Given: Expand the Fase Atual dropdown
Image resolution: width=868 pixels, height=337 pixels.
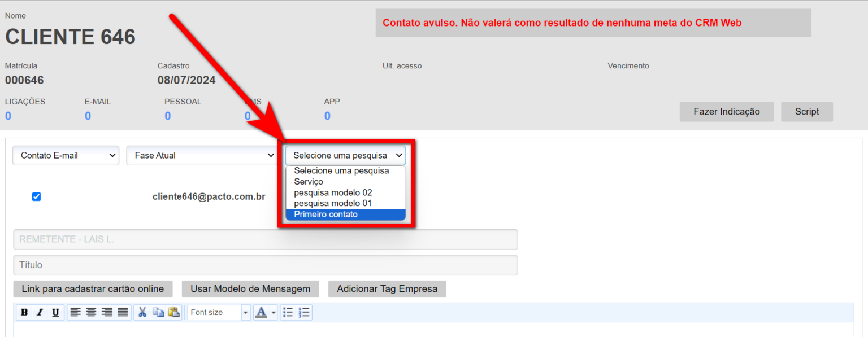Looking at the screenshot, I should point(202,155).
